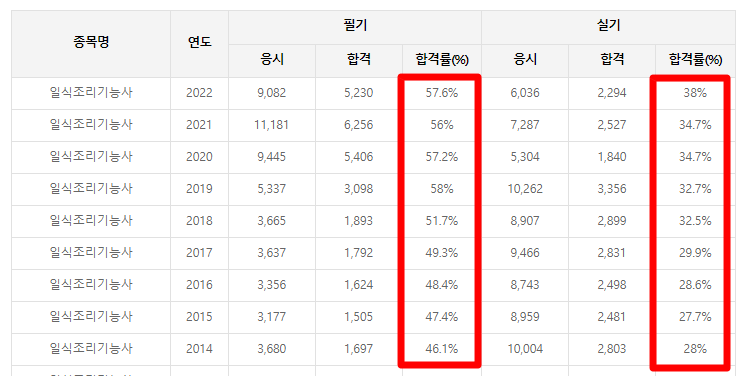Select the 합격 header under 실기

pos(612,59)
